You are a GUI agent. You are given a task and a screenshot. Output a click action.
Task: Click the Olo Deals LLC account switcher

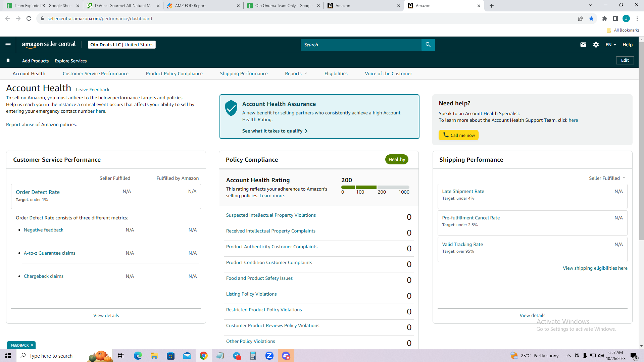[122, 45]
